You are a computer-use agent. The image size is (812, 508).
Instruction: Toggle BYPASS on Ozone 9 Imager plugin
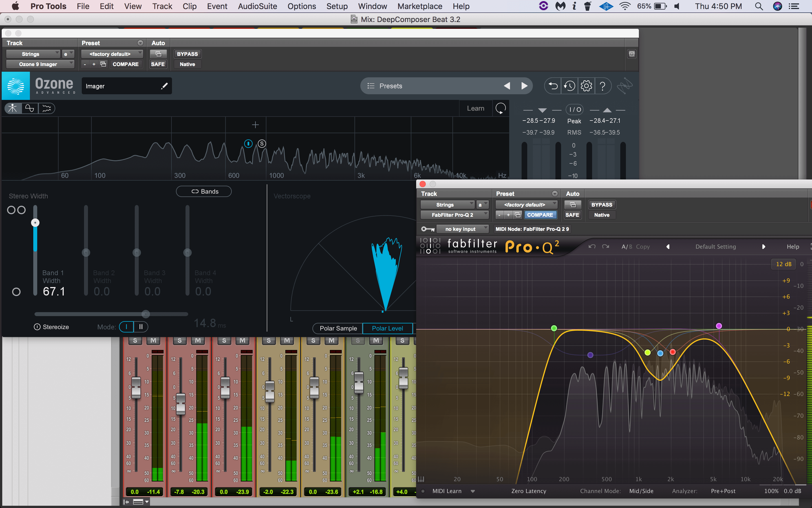(187, 54)
